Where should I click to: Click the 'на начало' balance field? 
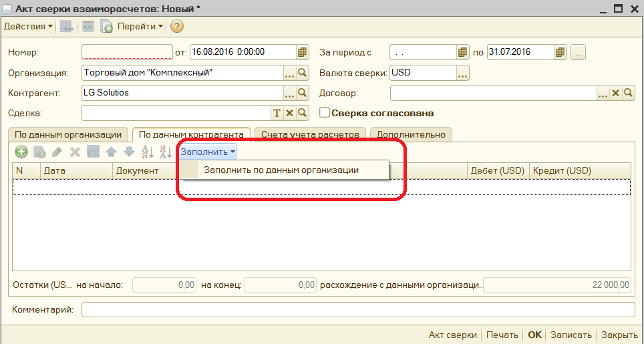click(x=164, y=285)
